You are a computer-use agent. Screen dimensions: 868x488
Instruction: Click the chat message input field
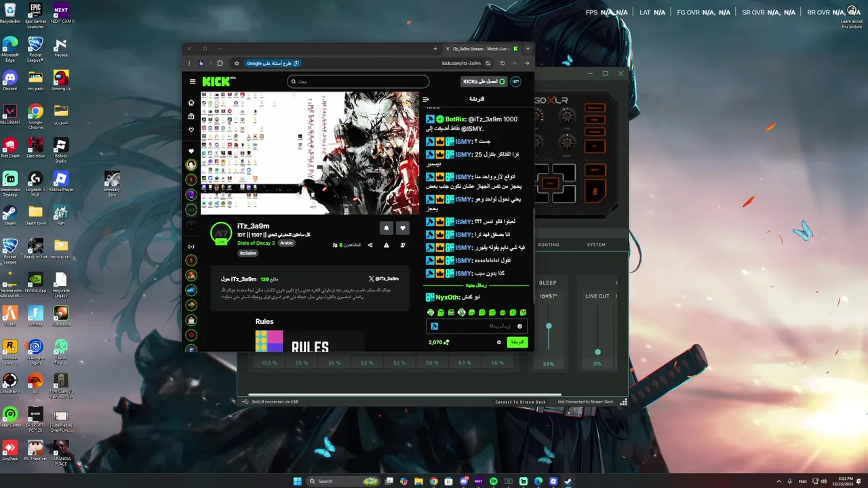coord(477,326)
